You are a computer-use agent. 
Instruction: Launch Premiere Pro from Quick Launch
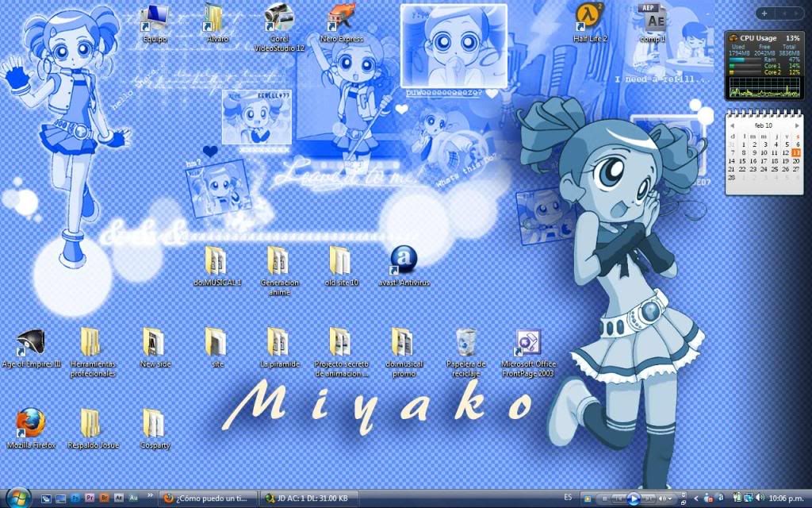pos(90,498)
